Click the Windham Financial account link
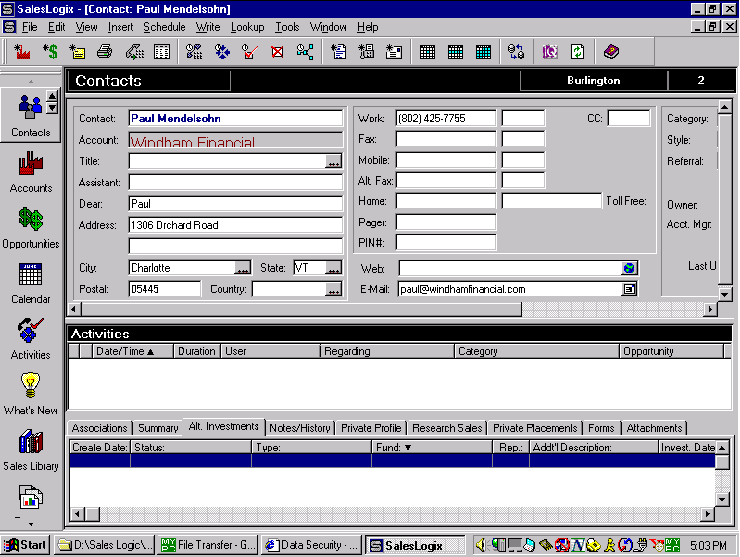 point(193,142)
